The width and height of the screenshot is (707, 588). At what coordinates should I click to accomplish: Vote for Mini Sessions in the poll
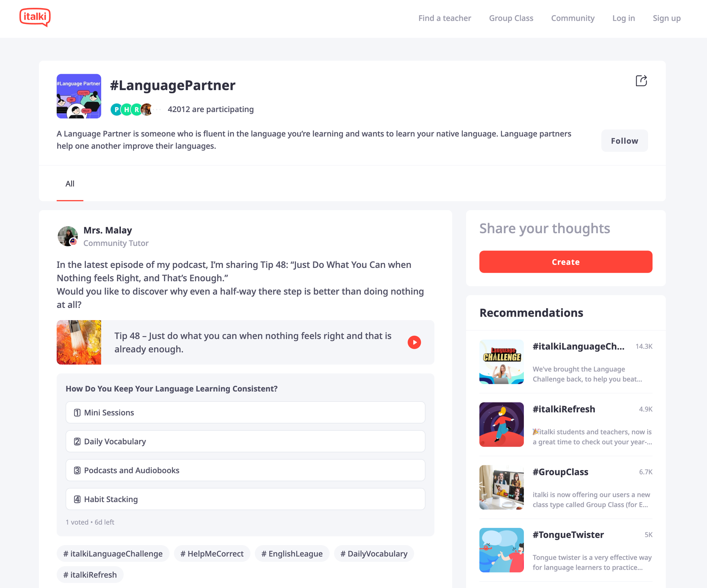click(245, 412)
